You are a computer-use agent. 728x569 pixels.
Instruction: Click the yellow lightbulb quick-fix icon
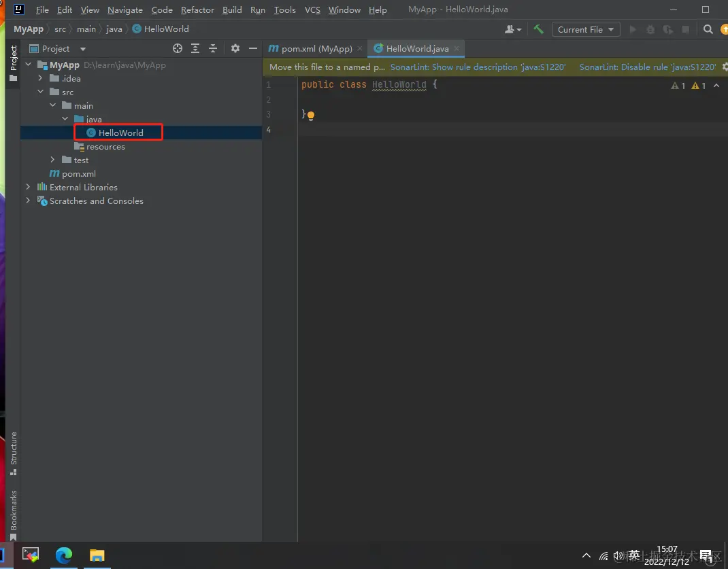pos(311,116)
